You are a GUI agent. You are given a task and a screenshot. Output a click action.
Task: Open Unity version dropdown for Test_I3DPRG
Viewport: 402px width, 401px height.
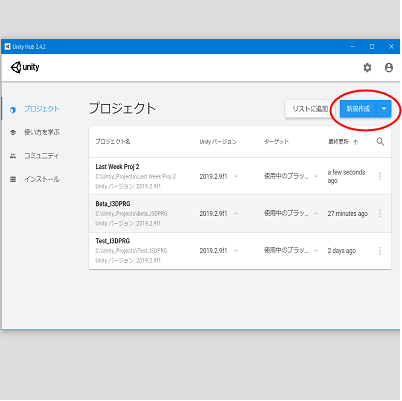236,251
